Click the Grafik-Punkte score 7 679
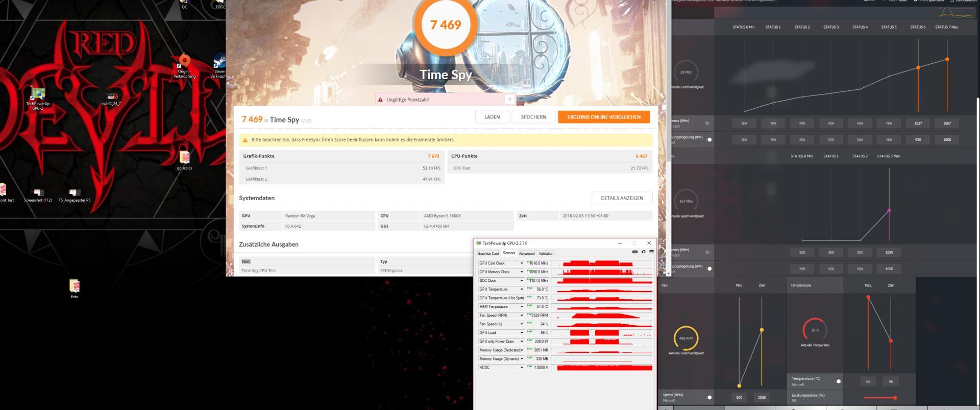The height and width of the screenshot is (410, 980). pos(433,156)
